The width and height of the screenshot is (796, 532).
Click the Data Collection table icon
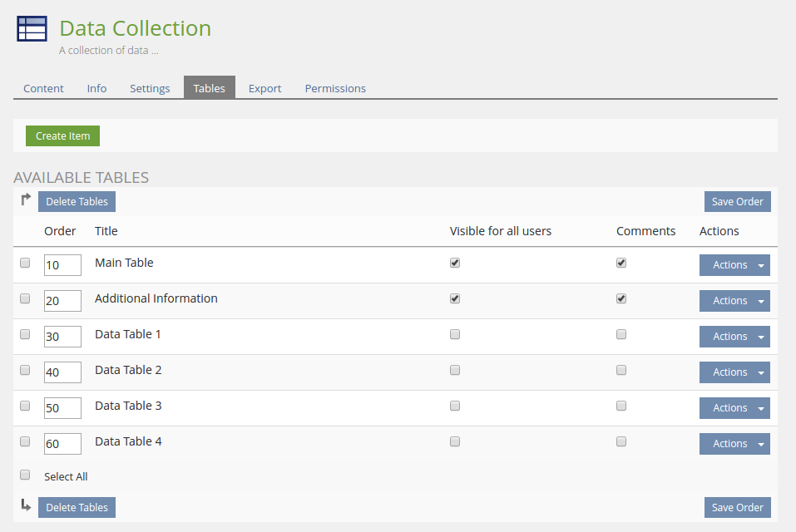pyautogui.click(x=32, y=29)
